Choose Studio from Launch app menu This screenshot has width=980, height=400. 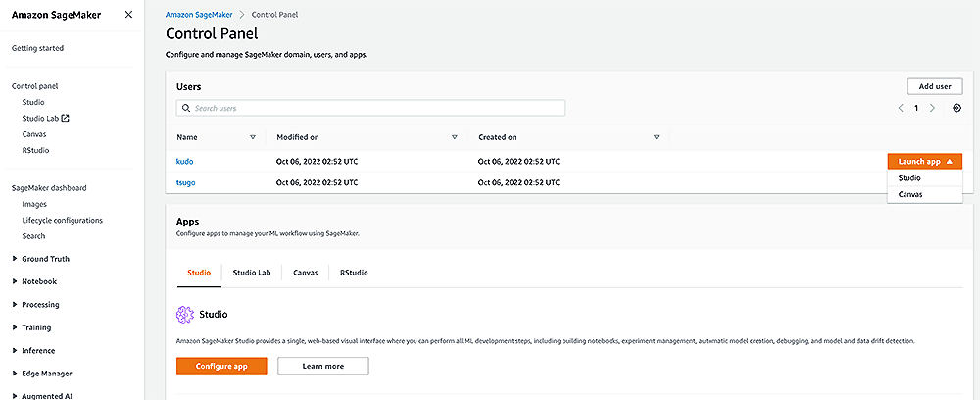(x=924, y=178)
